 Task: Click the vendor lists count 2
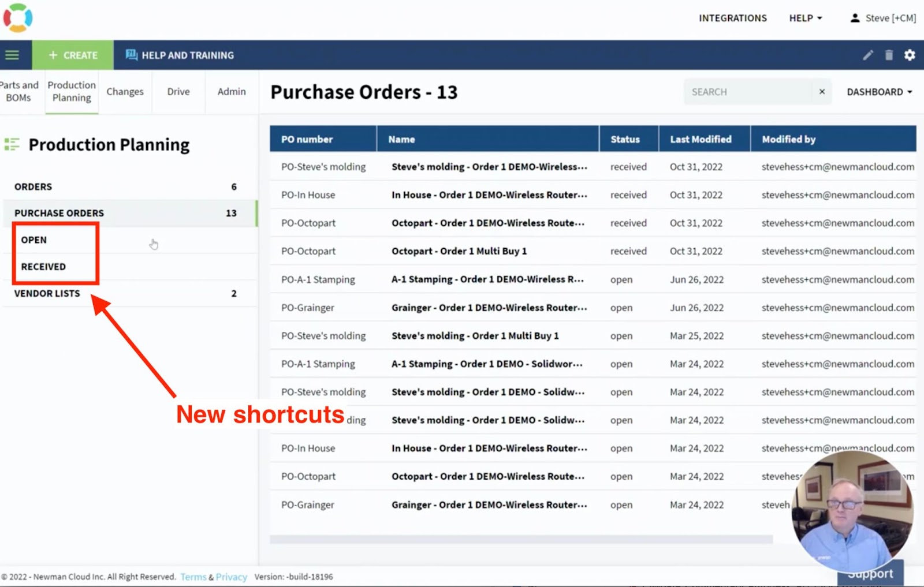pos(234,293)
